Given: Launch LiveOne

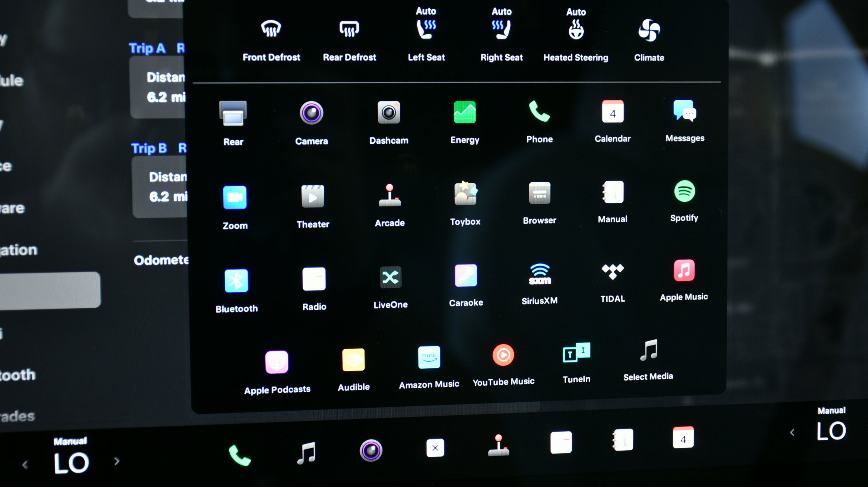Looking at the screenshot, I should (390, 288).
